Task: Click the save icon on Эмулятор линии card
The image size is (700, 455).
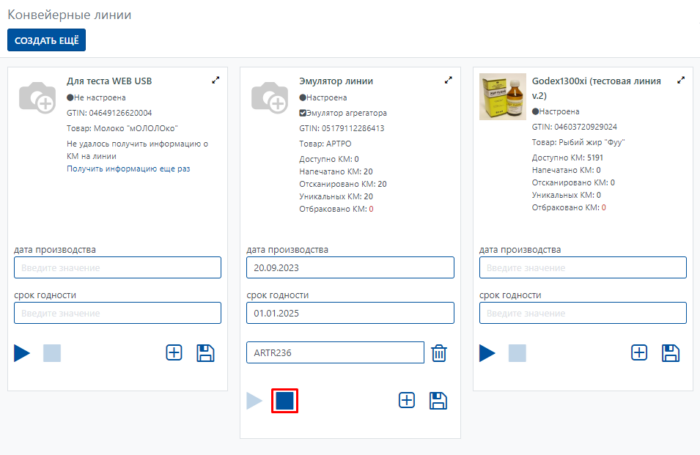Action: 438,401
